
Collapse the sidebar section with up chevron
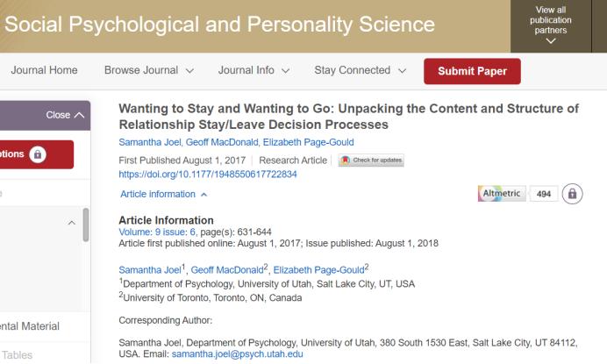(71, 224)
